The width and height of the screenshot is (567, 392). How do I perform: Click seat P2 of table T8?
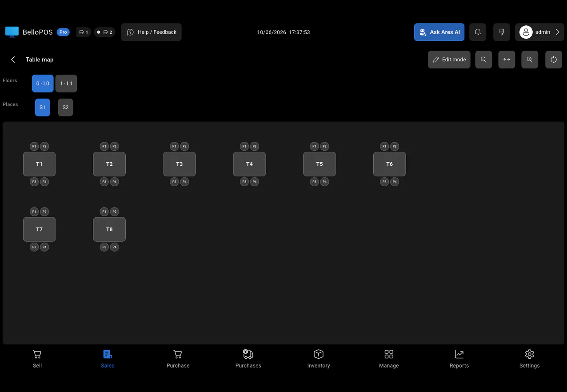[115, 212]
